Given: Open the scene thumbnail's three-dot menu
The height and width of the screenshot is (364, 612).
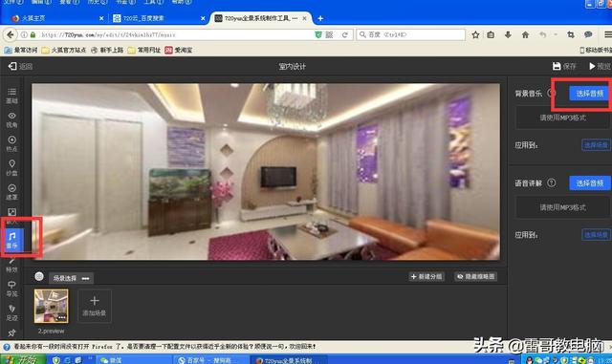Looking at the screenshot, I should pyautogui.click(x=61, y=317).
